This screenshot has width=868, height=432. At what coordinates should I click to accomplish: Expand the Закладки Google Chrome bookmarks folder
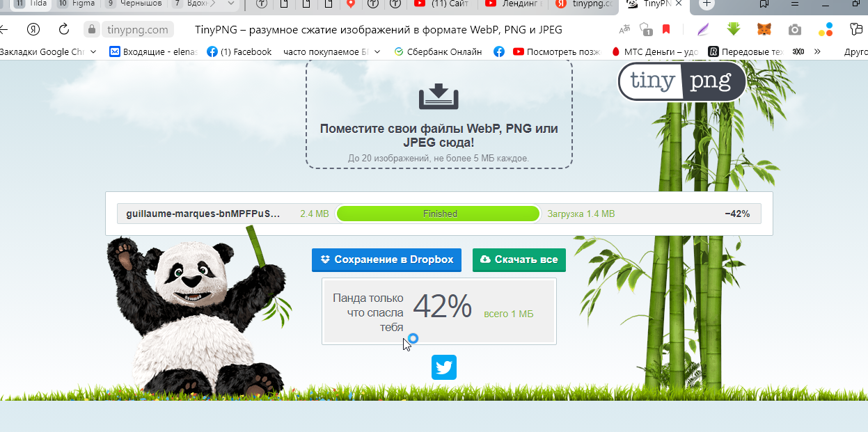47,51
